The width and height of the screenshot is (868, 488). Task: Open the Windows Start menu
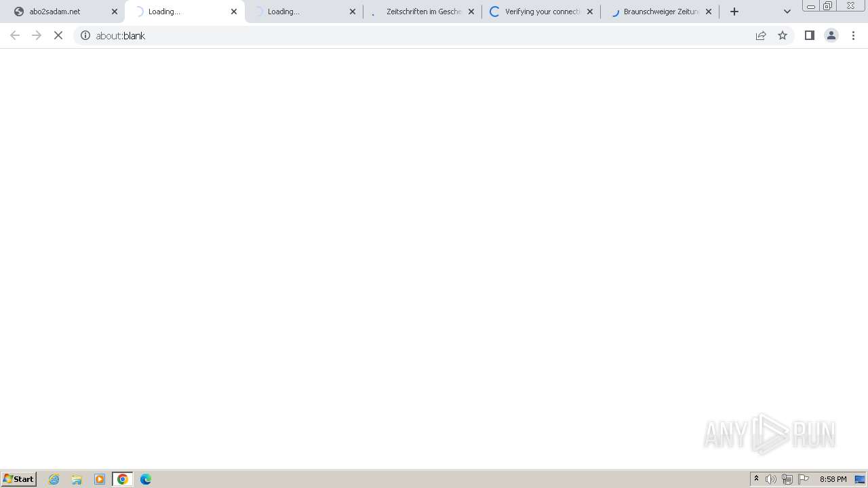coord(19,479)
